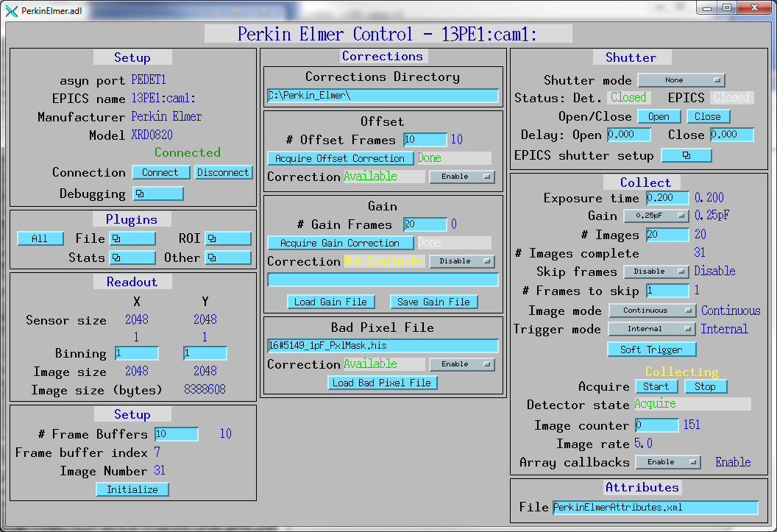Click the Image size bytes value '8388608'

(x=205, y=390)
